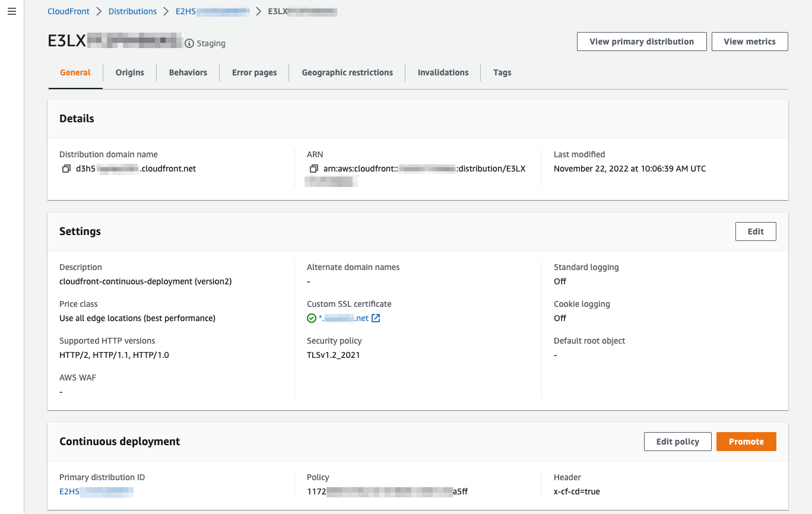Promote the staging distribution
812x514 pixels.
pyautogui.click(x=746, y=441)
